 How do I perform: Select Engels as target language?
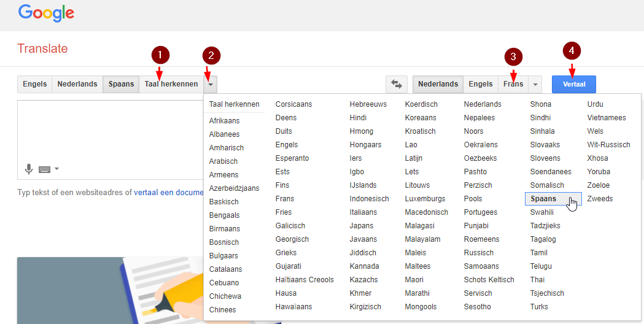[481, 84]
